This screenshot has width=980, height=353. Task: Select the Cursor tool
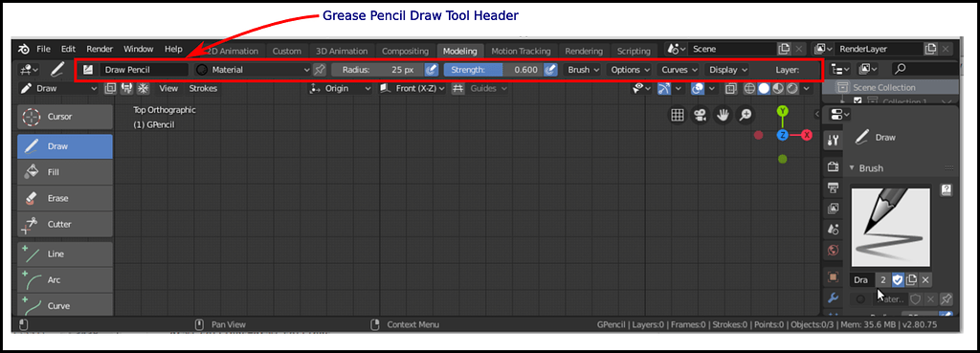pyautogui.click(x=65, y=116)
